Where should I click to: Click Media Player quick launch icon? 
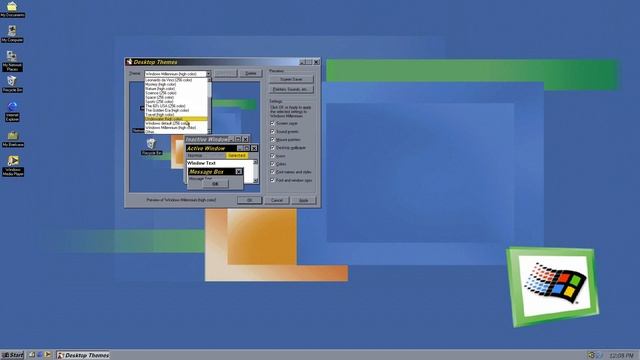48,355
